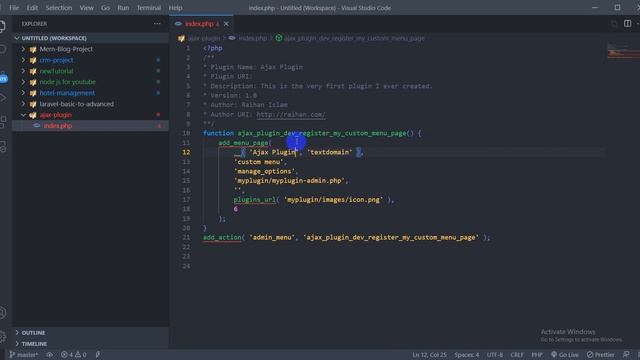Click the EXPLORER panel title
This screenshot has height=360, width=640.
tap(34, 24)
